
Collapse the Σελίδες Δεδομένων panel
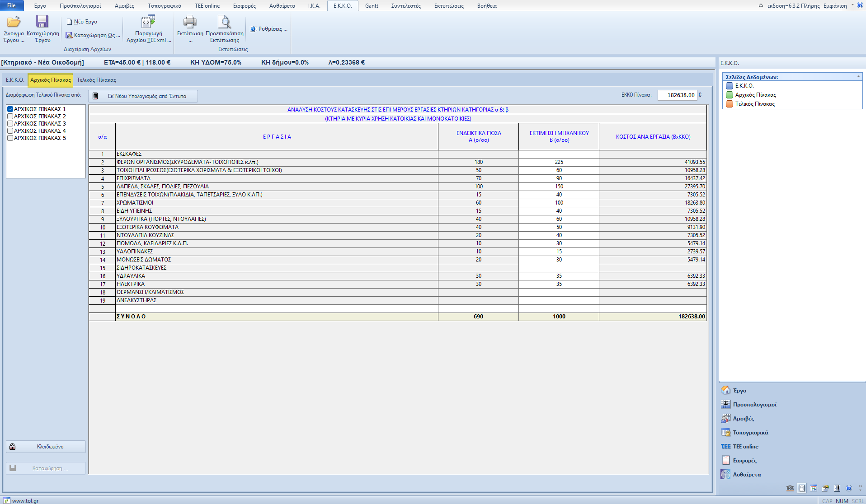[x=858, y=77]
